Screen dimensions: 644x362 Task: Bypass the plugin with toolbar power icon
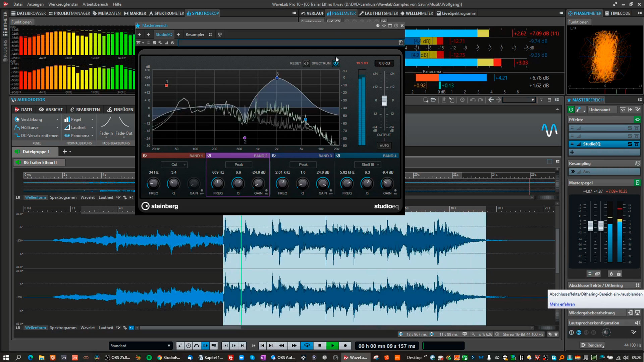click(x=172, y=43)
